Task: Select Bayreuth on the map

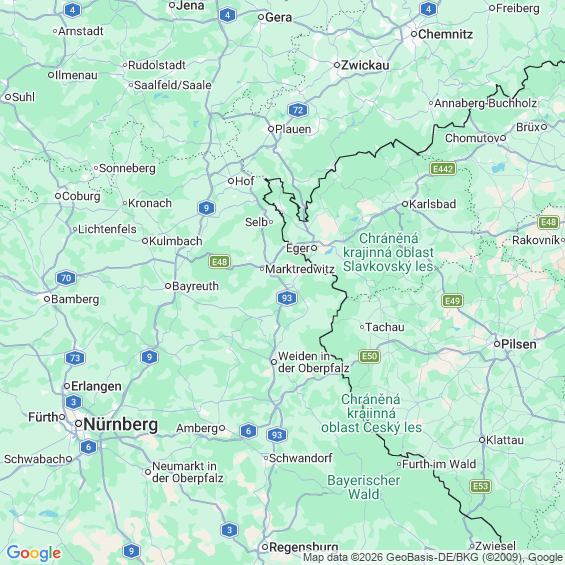Action: coord(195,286)
